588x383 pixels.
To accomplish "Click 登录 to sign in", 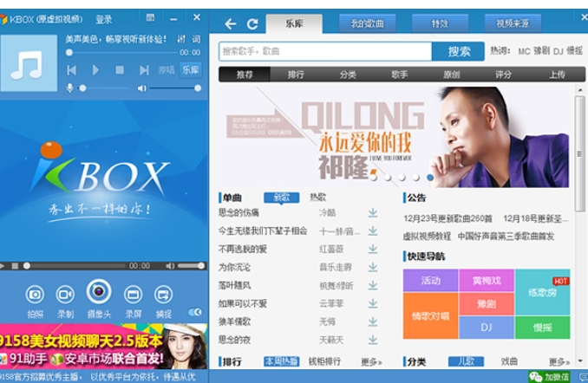I will 104,19.
